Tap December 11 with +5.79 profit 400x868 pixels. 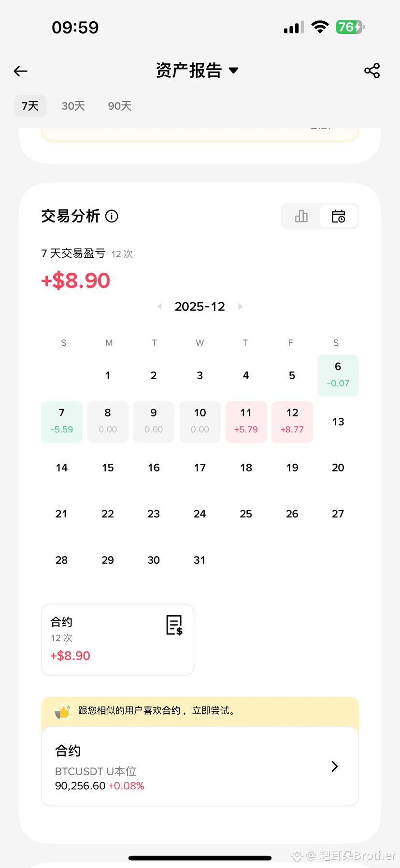pos(246,421)
